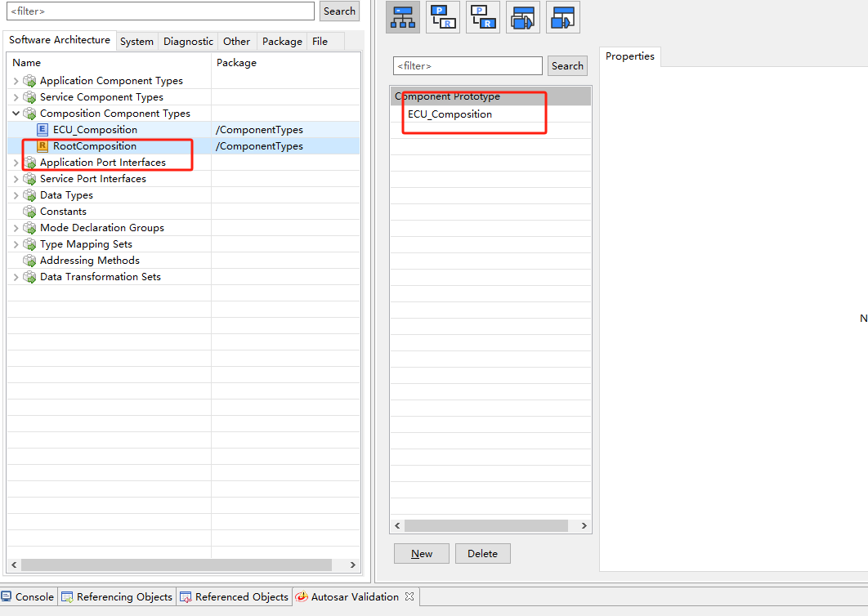Click the orange R icon beside RootComposition
The image size is (868, 616).
point(43,146)
